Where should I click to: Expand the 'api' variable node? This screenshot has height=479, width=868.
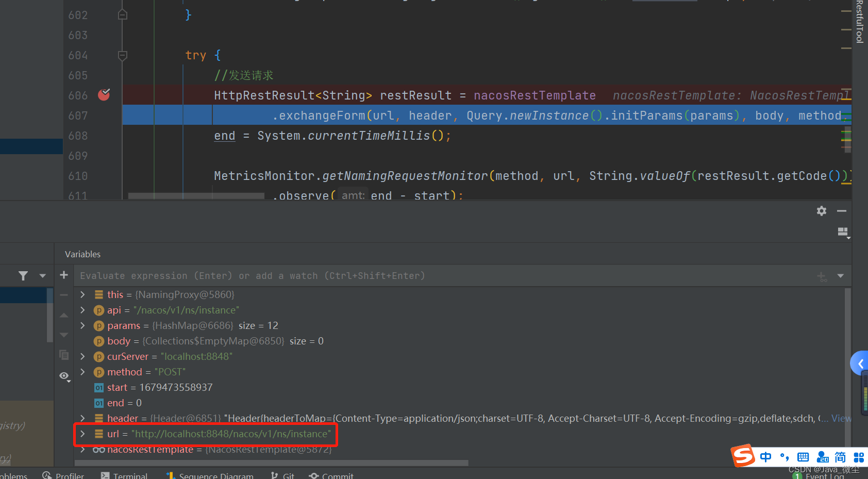[82, 310]
